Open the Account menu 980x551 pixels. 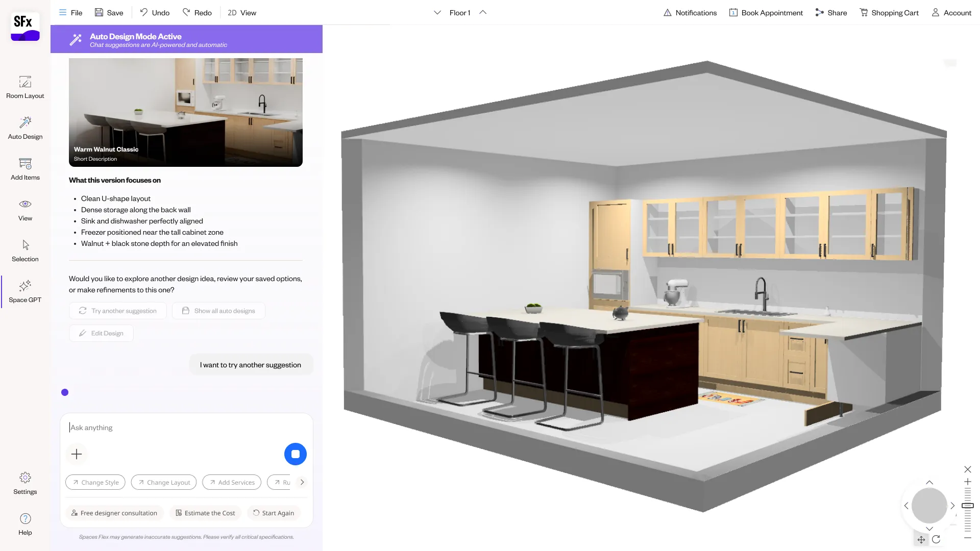point(951,13)
